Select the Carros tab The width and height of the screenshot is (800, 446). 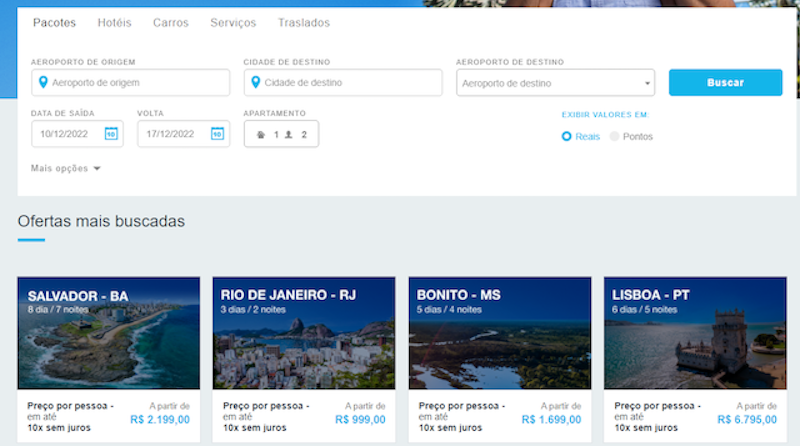pos(170,23)
